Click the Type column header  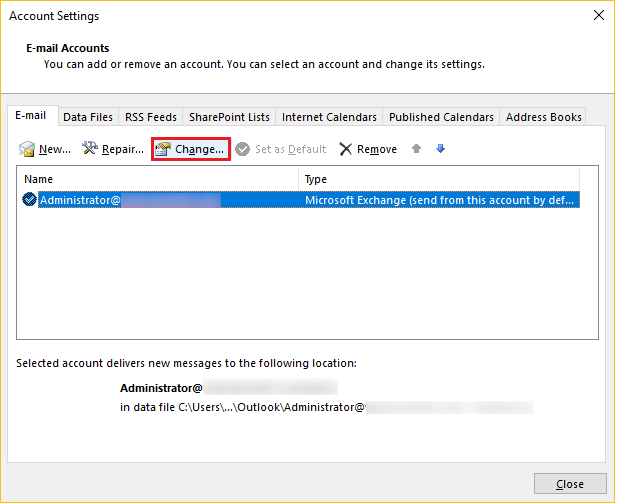(x=439, y=179)
